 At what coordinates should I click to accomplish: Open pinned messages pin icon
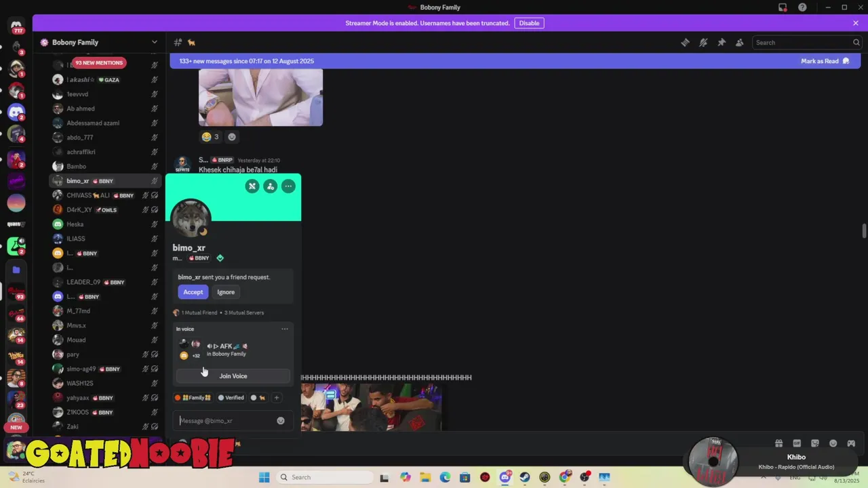722,42
